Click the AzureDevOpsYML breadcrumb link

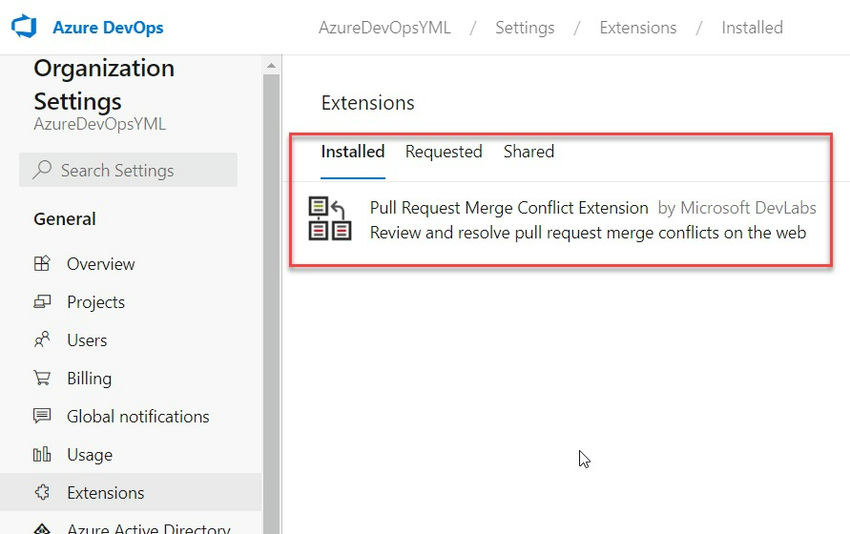point(384,28)
